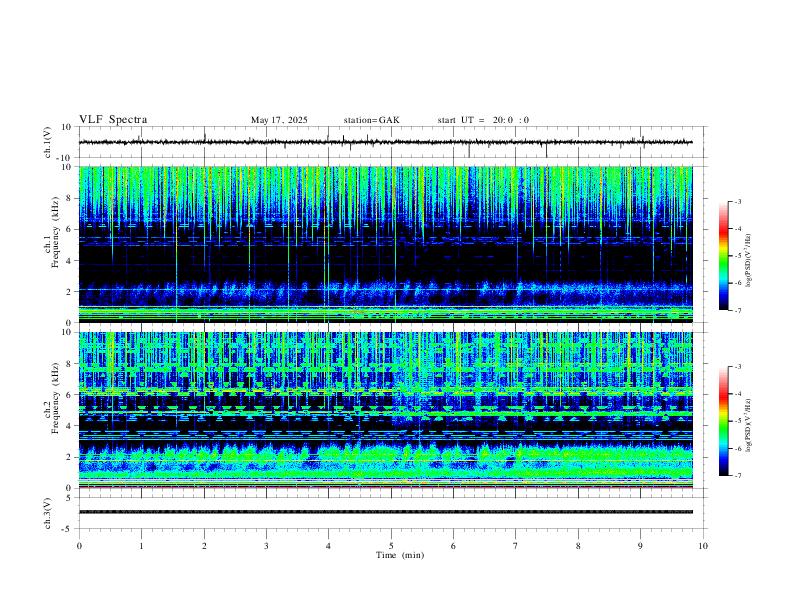Click the '7' time axis tick label
Screen dimensions: 792x612
[x=516, y=546]
